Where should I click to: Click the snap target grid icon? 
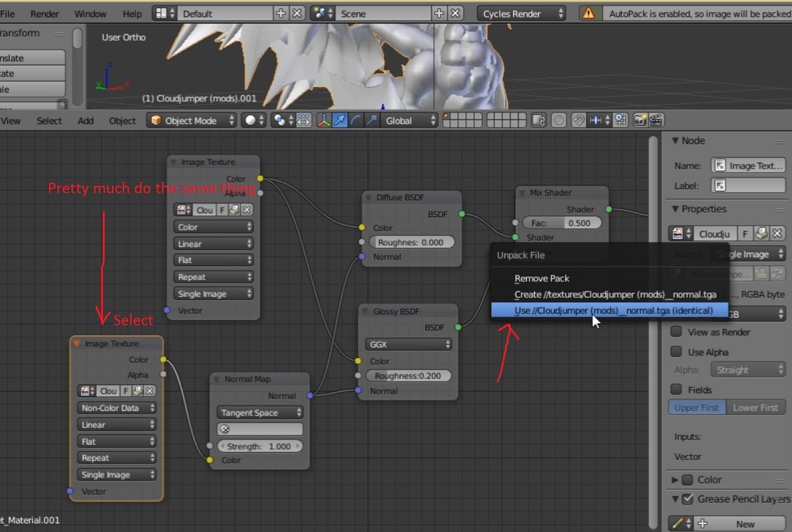(x=621, y=120)
